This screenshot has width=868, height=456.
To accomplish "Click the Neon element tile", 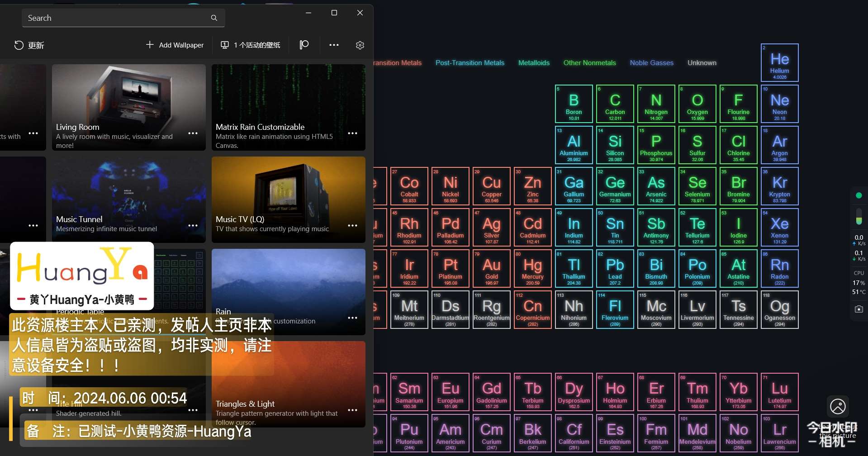I will pyautogui.click(x=780, y=104).
